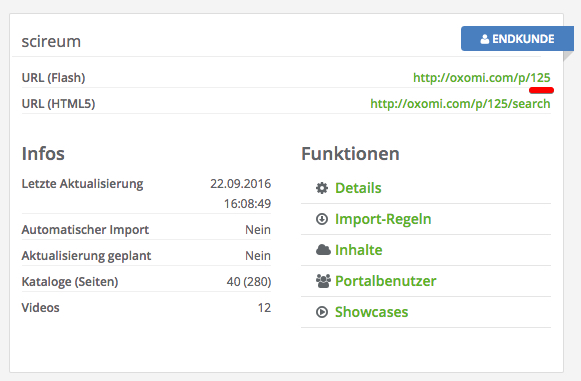The width and height of the screenshot is (581, 381).
Task: Click the person icon in ENDKUNDE badge
Action: (x=484, y=39)
